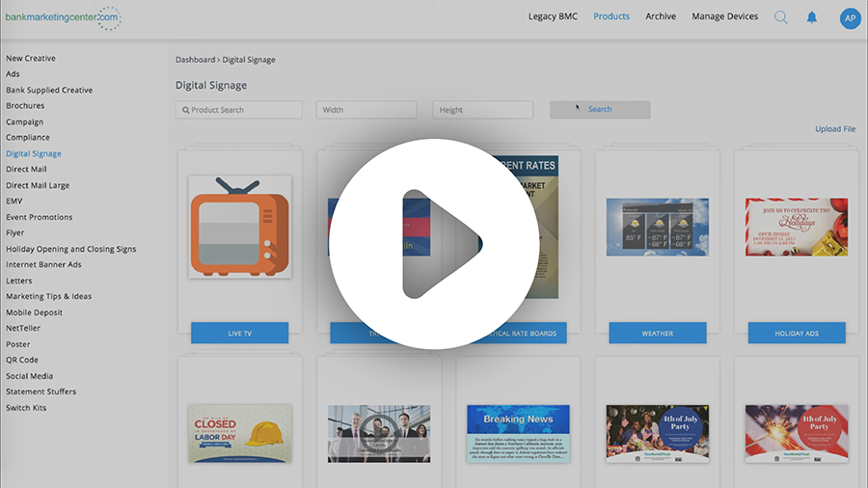Viewport: 868px width, 488px height.
Task: Open the Live TV orange television thumbnail
Action: 240,228
